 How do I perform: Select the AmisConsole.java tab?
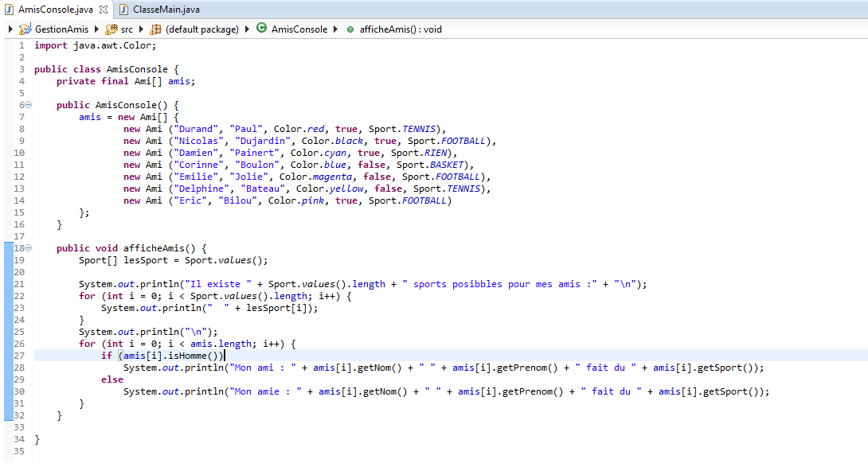55,10
